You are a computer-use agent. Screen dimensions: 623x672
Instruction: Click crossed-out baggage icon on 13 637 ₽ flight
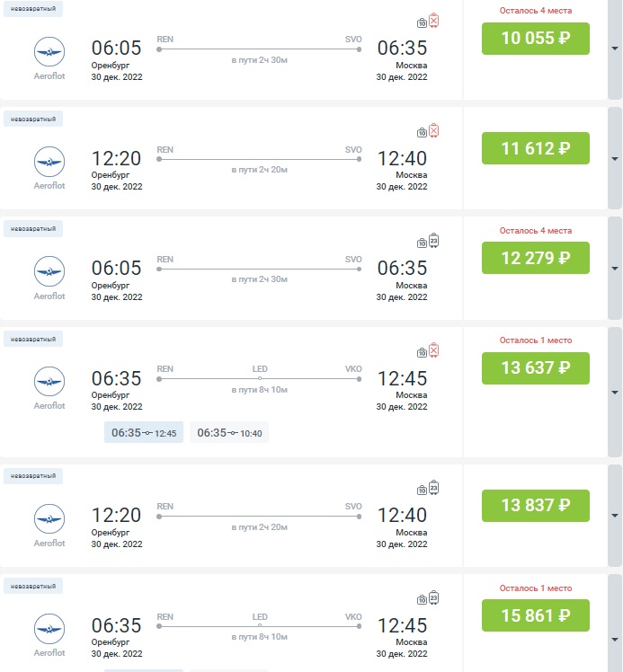click(x=433, y=350)
